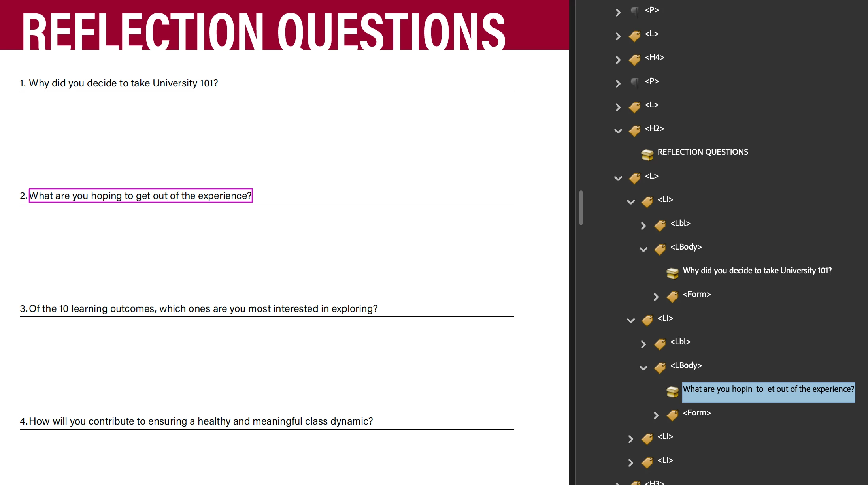868x485 pixels.
Task: Collapse the H2 tag node
Action: click(x=618, y=131)
